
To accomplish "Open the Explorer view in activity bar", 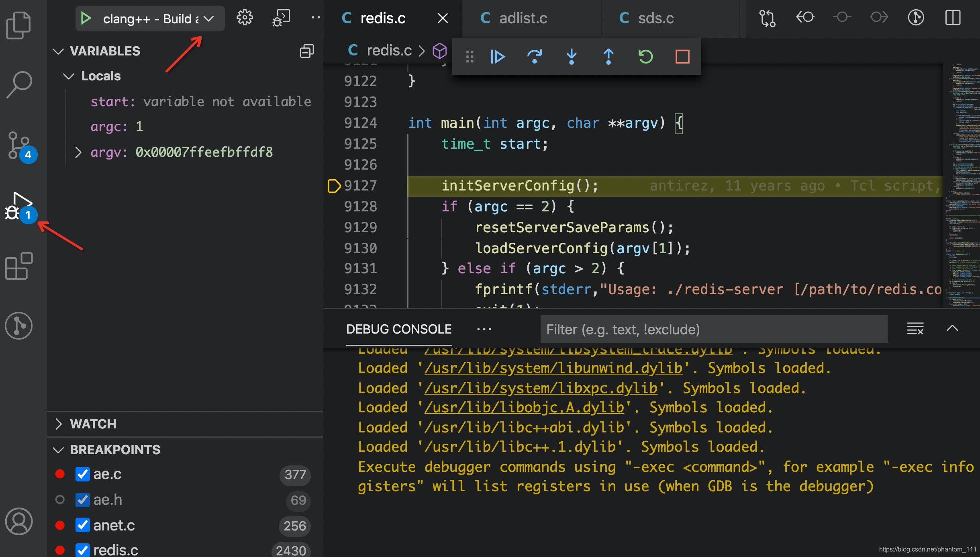I will [x=18, y=25].
